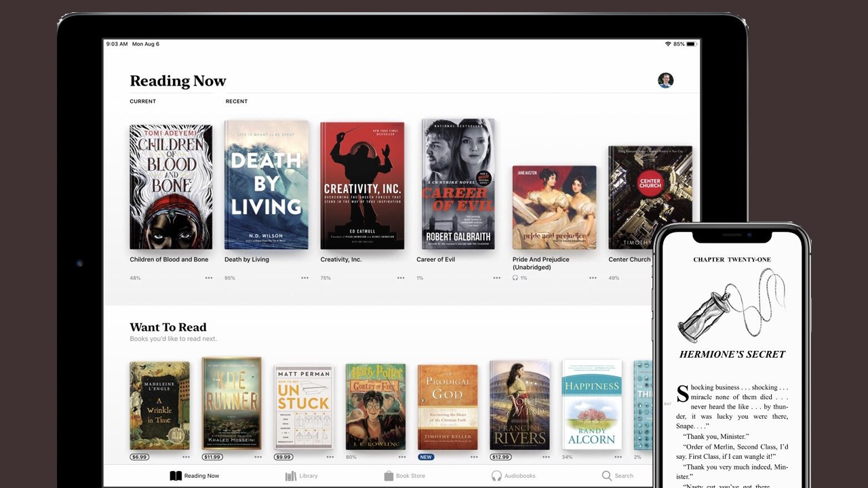This screenshot has height=488, width=868.
Task: Open the Unstuck by Matt Perman cover
Action: pyautogui.click(x=304, y=407)
